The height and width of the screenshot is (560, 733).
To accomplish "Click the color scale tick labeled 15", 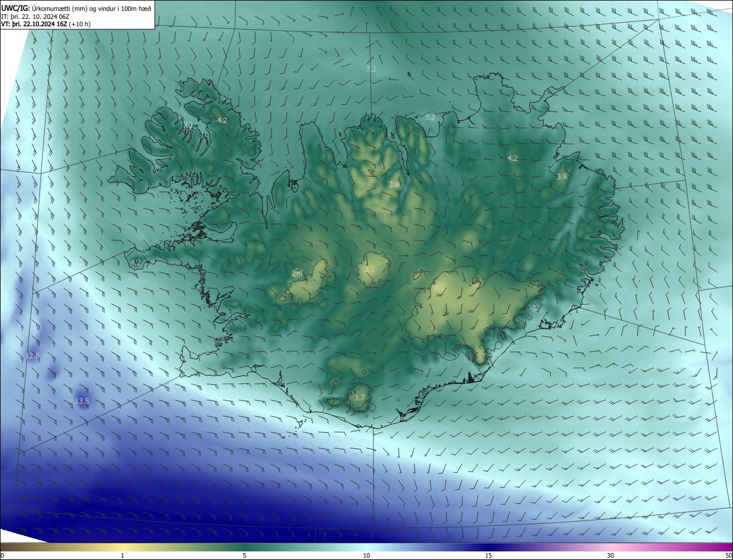I will pos(488,555).
